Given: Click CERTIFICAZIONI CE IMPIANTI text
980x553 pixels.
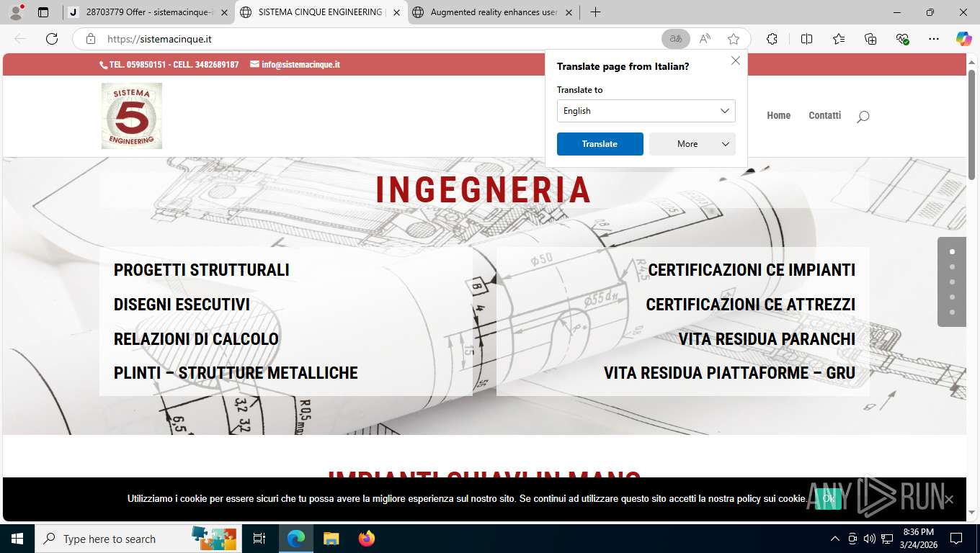Looking at the screenshot, I should tap(752, 270).
